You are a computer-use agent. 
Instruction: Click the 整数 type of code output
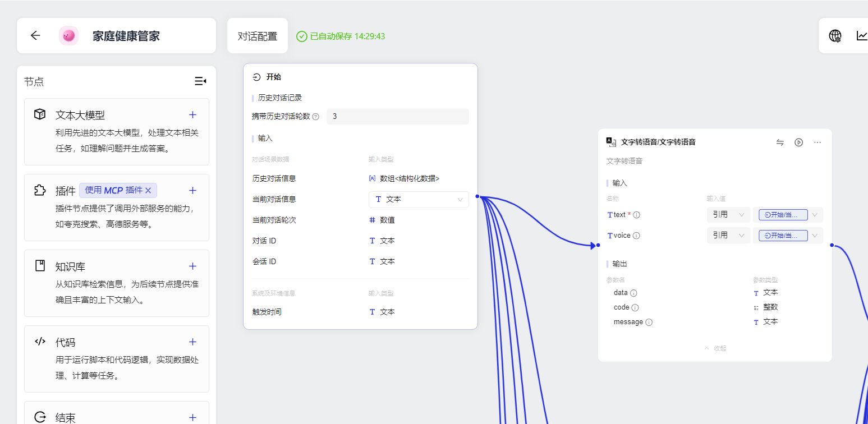770,307
